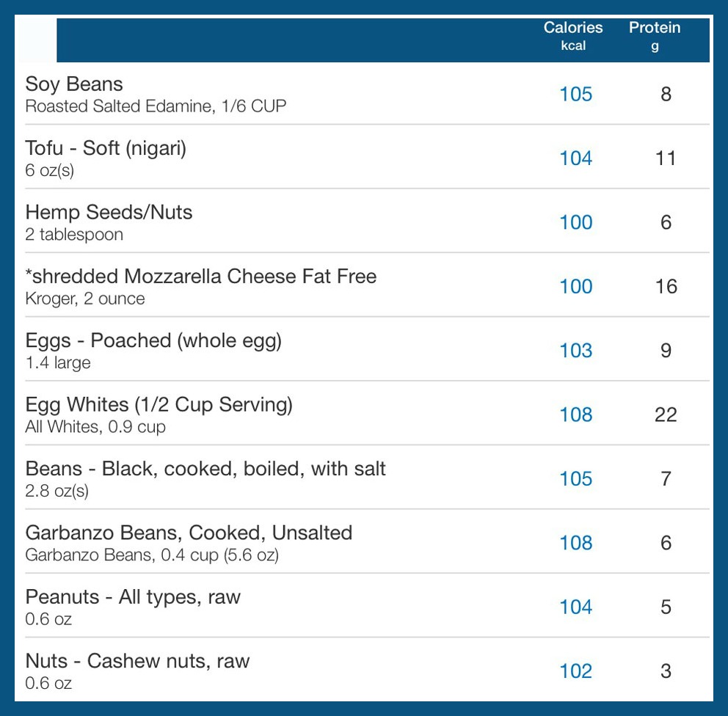The height and width of the screenshot is (716, 728).
Task: Click the 102 calories value for Cashew nuts
Action: 575,671
